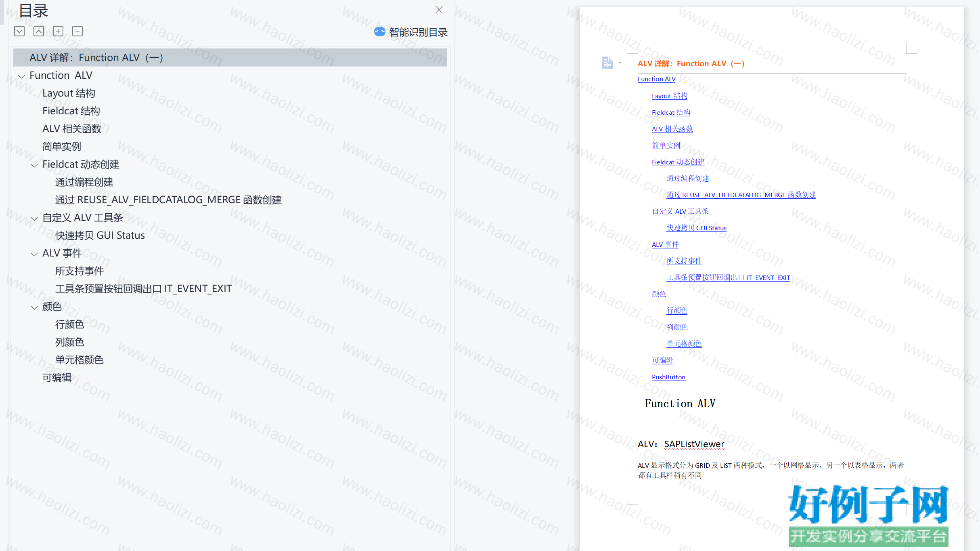Go to ALV 相关函数 in the outline

pyautogui.click(x=72, y=128)
